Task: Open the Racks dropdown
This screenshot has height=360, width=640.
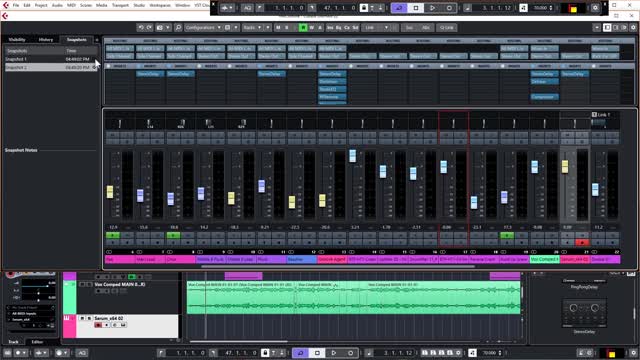Action: [252, 28]
